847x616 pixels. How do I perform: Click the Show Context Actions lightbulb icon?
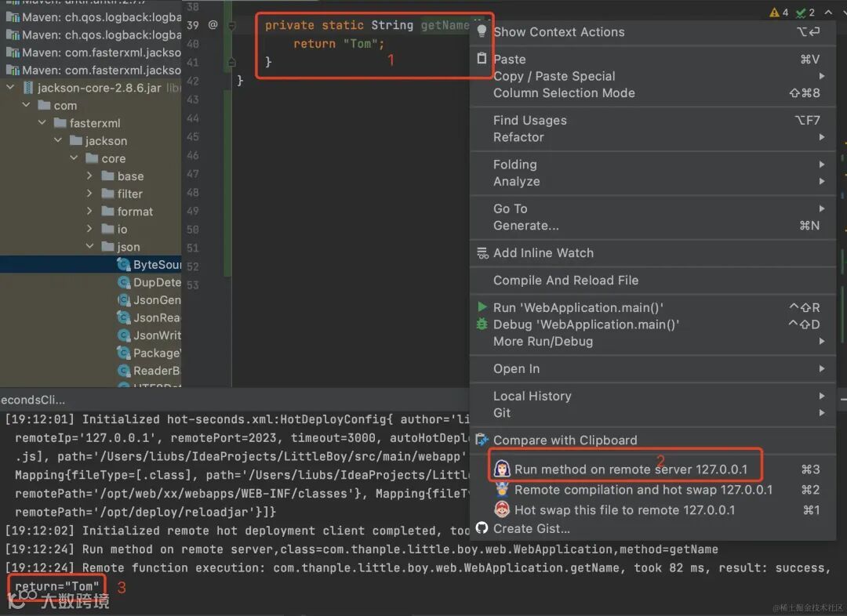tap(482, 31)
